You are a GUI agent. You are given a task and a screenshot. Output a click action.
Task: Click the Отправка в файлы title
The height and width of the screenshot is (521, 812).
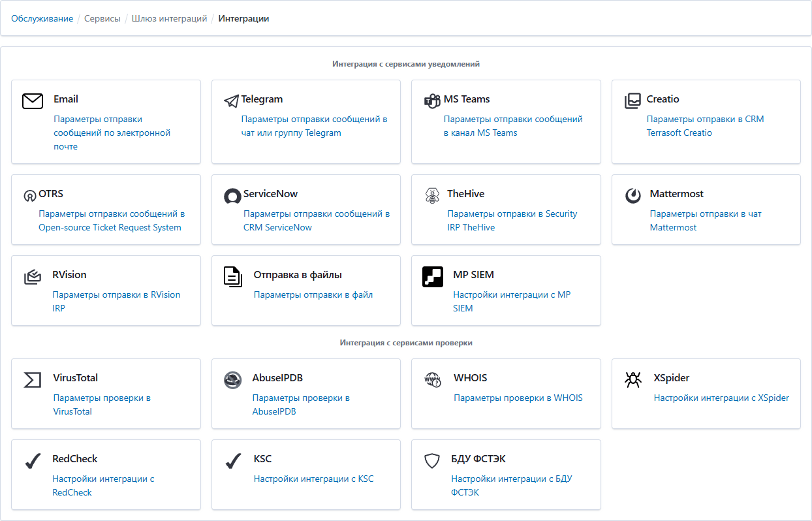coord(298,275)
